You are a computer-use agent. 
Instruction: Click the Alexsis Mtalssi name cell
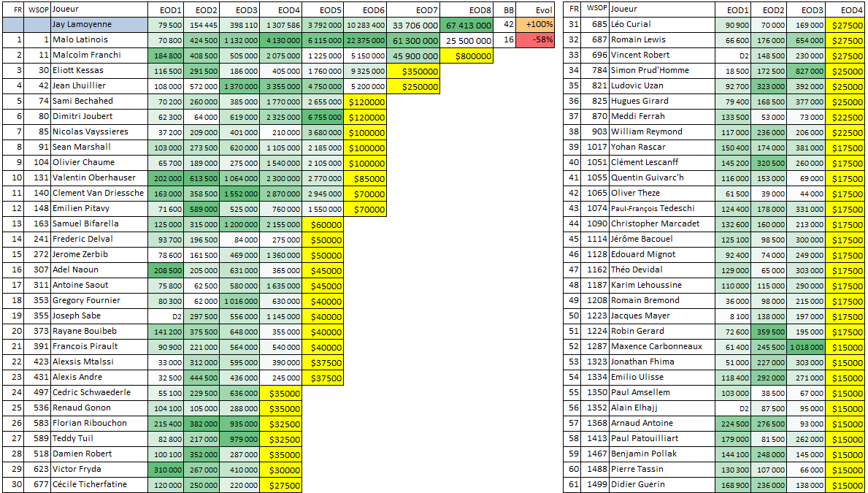click(99, 362)
